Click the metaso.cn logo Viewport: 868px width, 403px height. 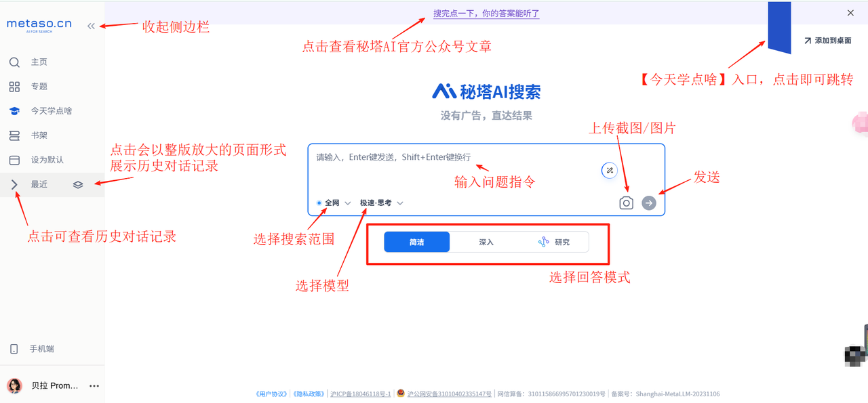39,25
